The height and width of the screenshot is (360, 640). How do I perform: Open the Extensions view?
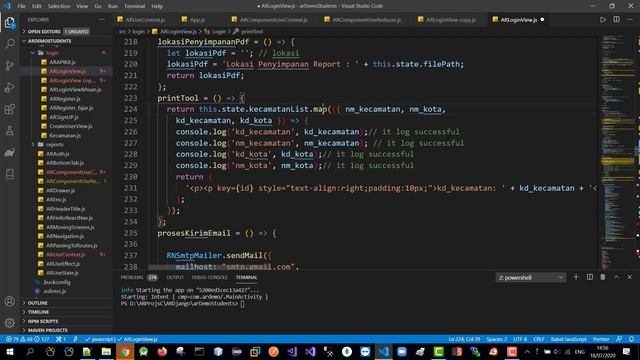pyautogui.click(x=10, y=109)
